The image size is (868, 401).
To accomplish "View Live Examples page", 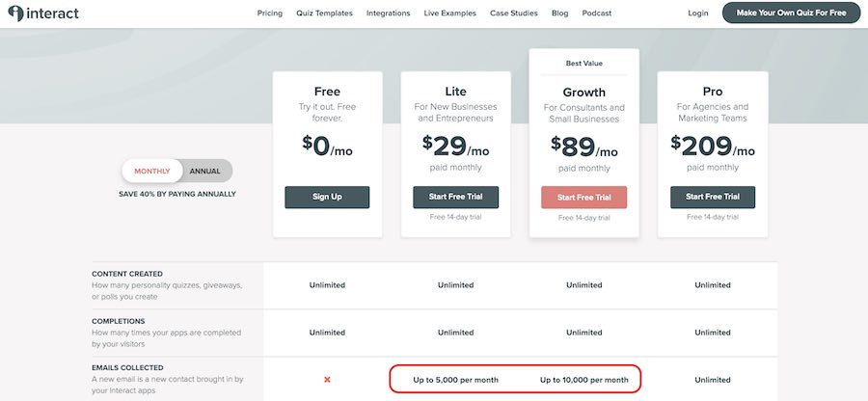I will pyautogui.click(x=450, y=13).
